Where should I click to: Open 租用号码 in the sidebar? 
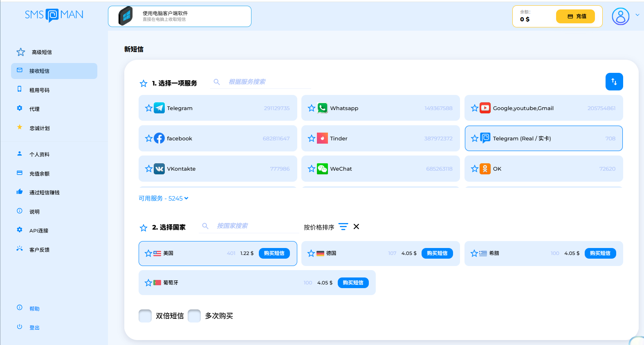(39, 90)
